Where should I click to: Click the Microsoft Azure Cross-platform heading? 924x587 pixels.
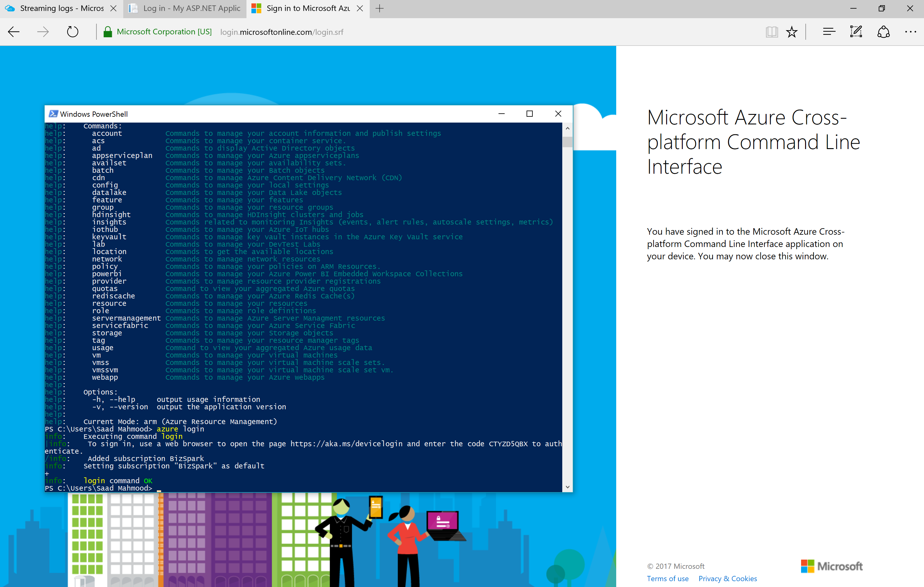(x=754, y=142)
